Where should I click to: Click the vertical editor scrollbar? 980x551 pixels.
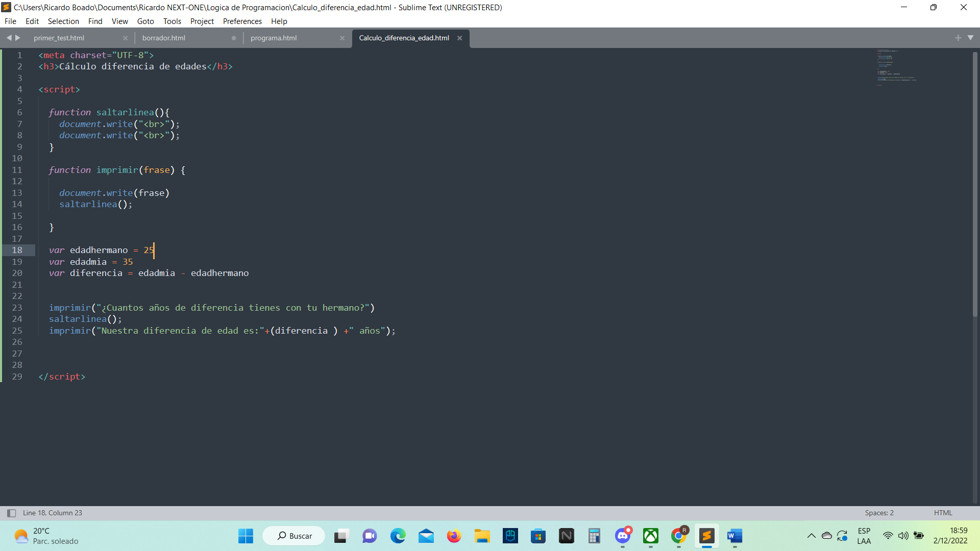[975, 184]
